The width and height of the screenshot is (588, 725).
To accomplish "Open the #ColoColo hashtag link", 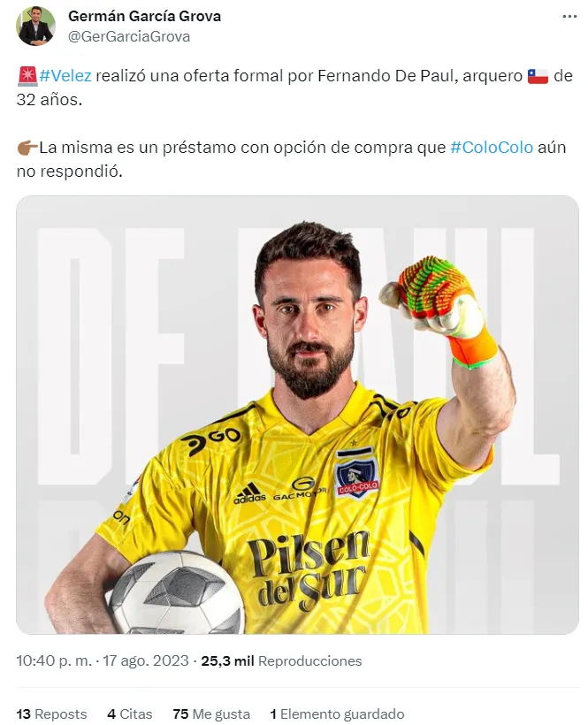I will click(x=492, y=148).
